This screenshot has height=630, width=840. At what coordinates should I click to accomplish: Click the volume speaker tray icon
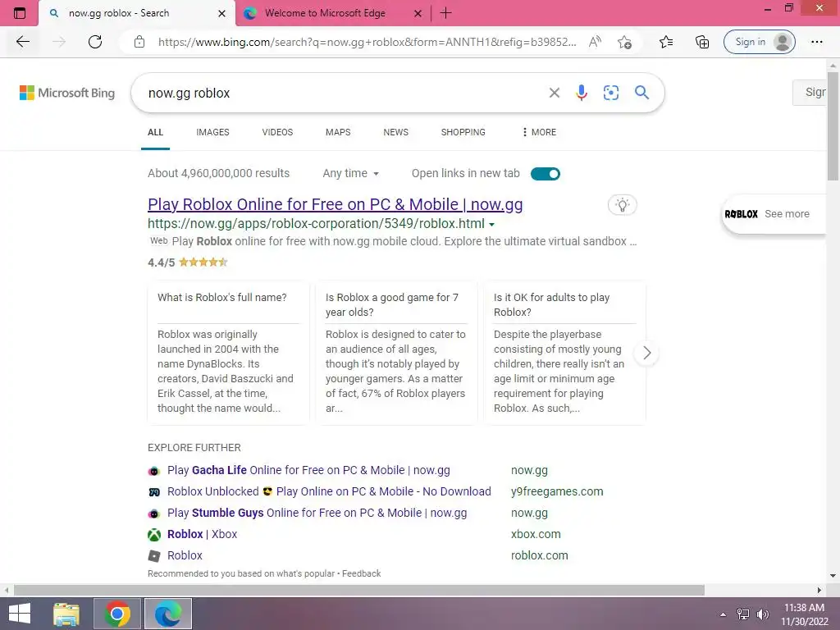pos(762,614)
